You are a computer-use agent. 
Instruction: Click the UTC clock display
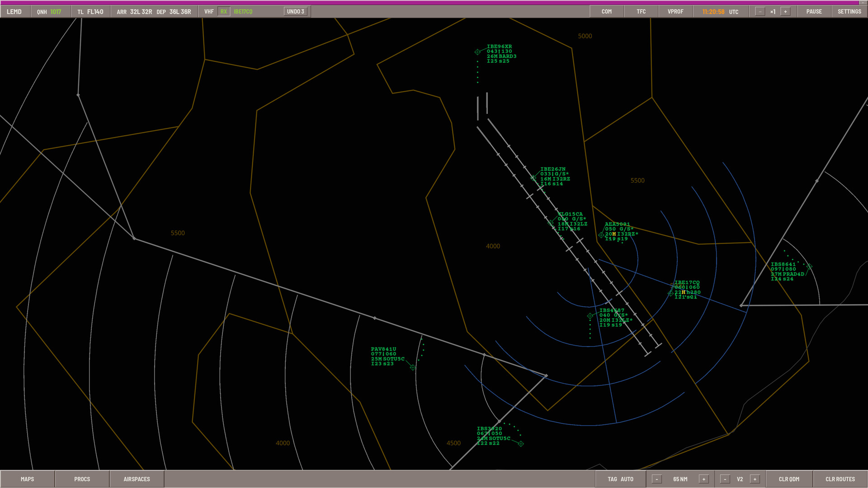click(x=720, y=12)
